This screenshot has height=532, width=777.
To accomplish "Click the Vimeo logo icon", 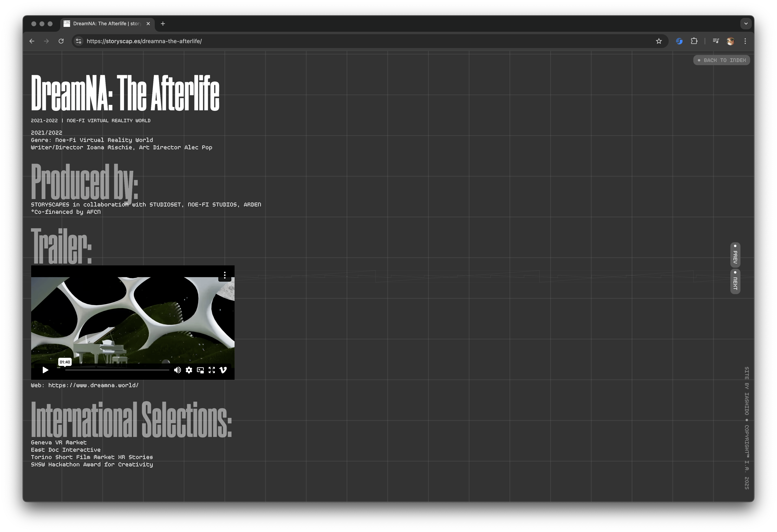I will point(223,370).
